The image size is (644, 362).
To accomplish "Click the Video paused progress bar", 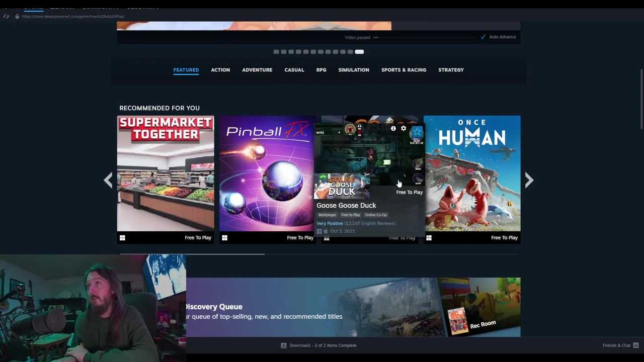I will 424,37.
